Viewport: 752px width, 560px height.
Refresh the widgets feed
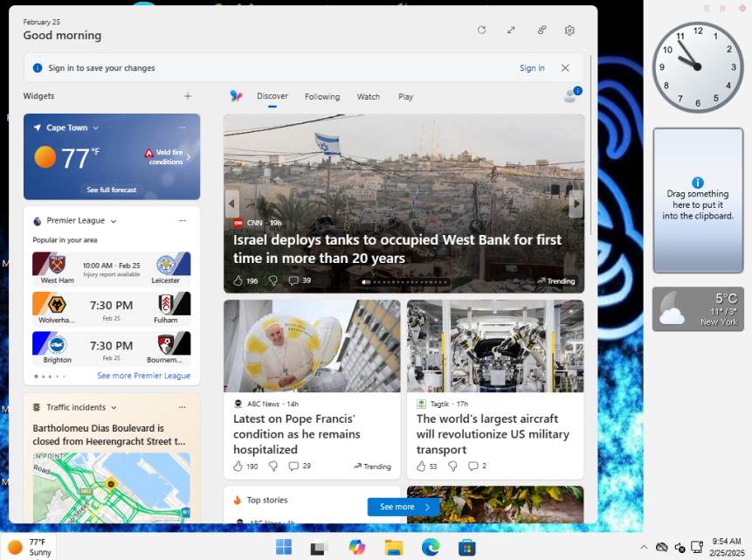tap(481, 31)
